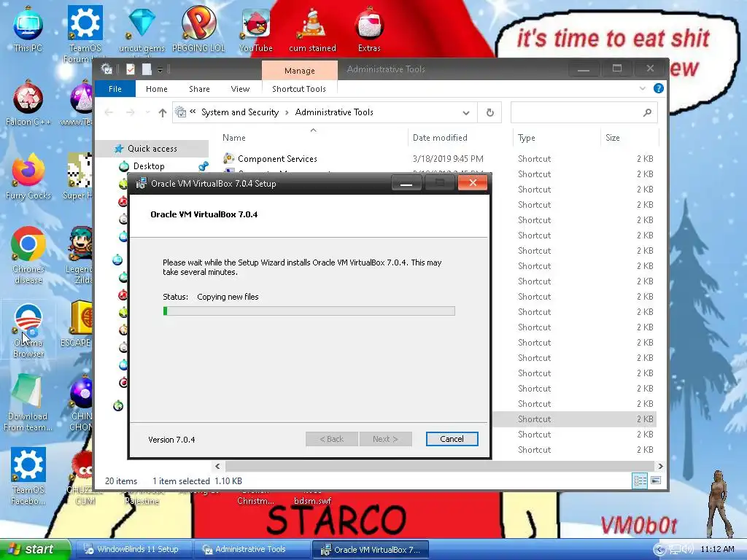Click the network icon in system tray
This screenshot has width=747, height=560.
click(x=675, y=550)
